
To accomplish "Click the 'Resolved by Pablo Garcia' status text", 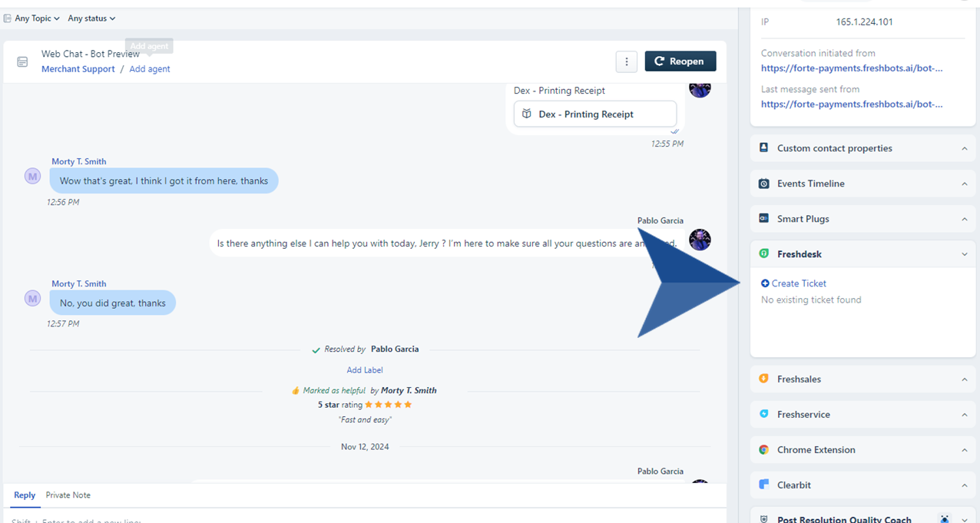I will (371, 349).
